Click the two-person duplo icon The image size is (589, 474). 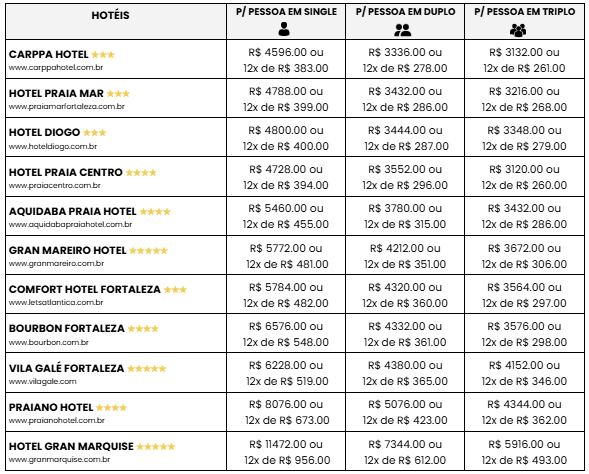[x=403, y=30]
